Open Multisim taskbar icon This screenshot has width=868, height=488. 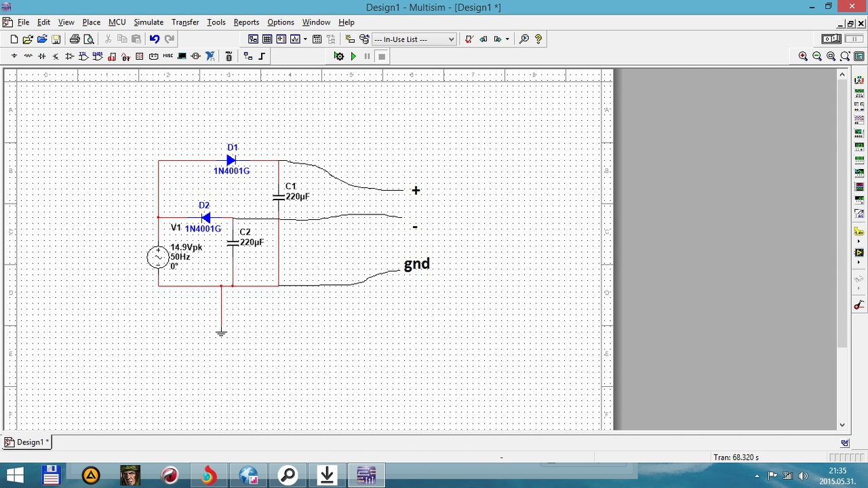click(366, 475)
